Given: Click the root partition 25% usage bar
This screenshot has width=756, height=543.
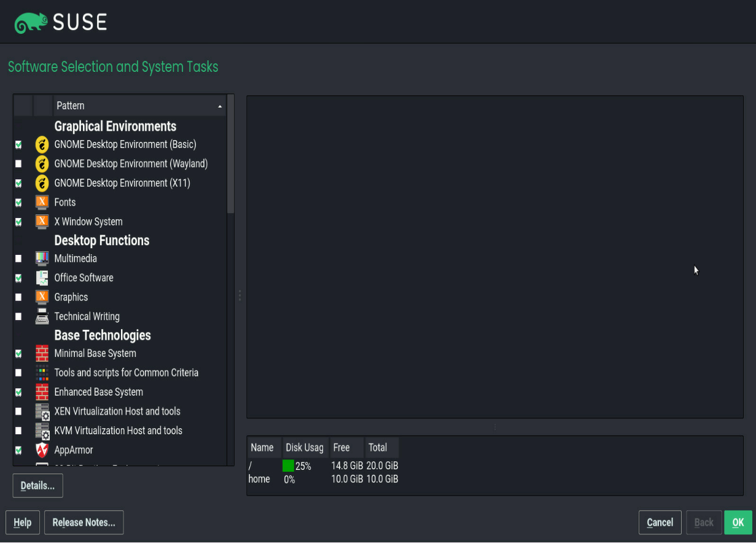Looking at the screenshot, I should point(288,466).
